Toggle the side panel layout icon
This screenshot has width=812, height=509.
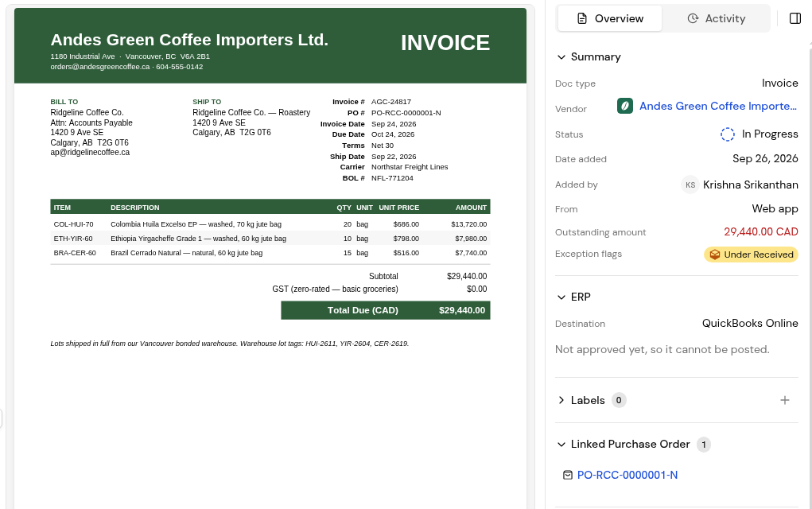795,18
